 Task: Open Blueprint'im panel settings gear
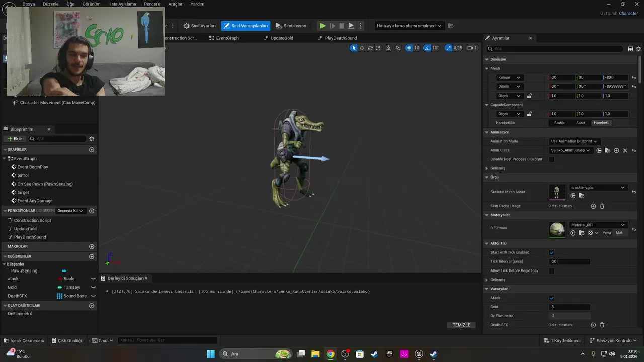point(92,139)
